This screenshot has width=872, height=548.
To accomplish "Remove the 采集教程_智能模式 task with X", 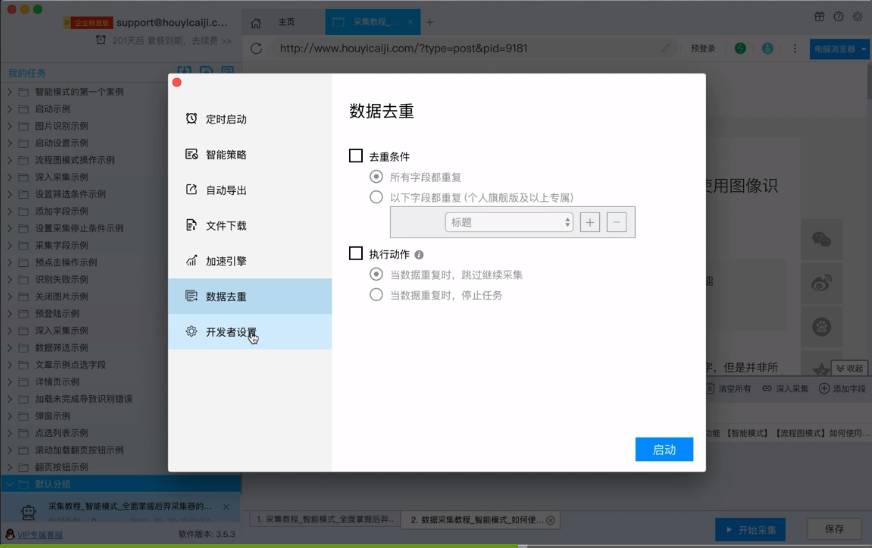I will tap(226, 507).
